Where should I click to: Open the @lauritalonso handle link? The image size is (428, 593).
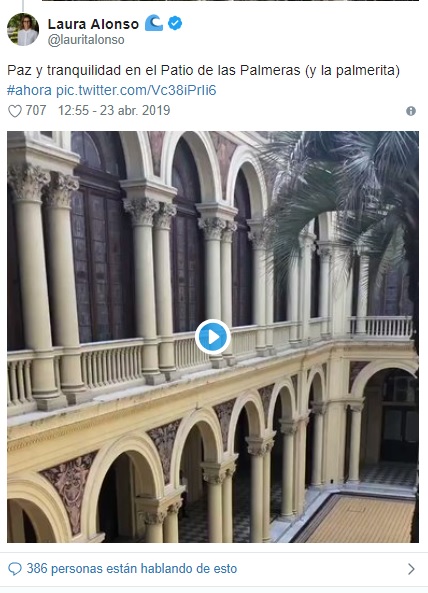tap(86, 40)
